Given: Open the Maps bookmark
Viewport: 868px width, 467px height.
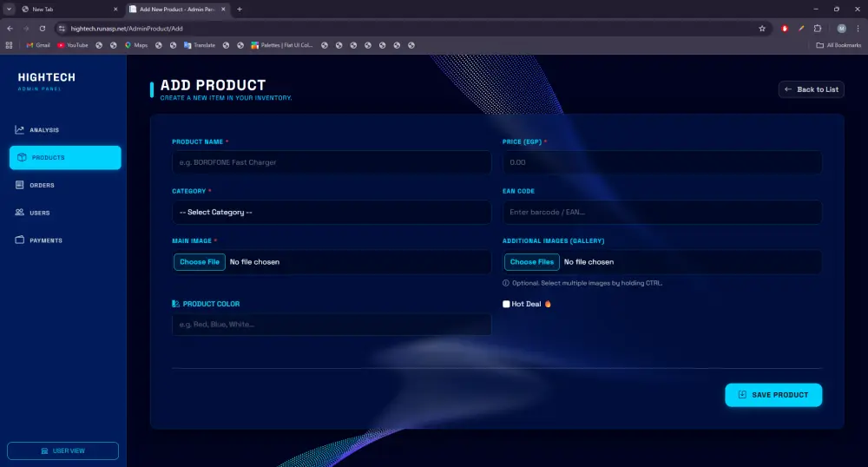Looking at the screenshot, I should (135, 45).
